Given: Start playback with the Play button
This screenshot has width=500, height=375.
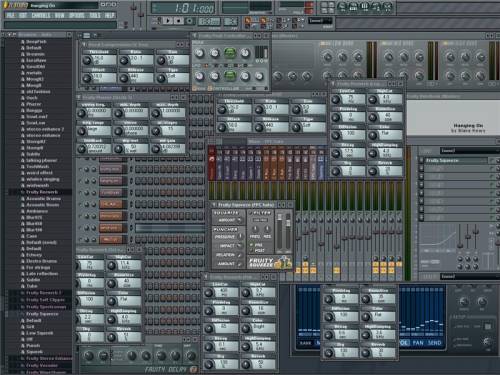Looking at the screenshot, I should [168, 21].
